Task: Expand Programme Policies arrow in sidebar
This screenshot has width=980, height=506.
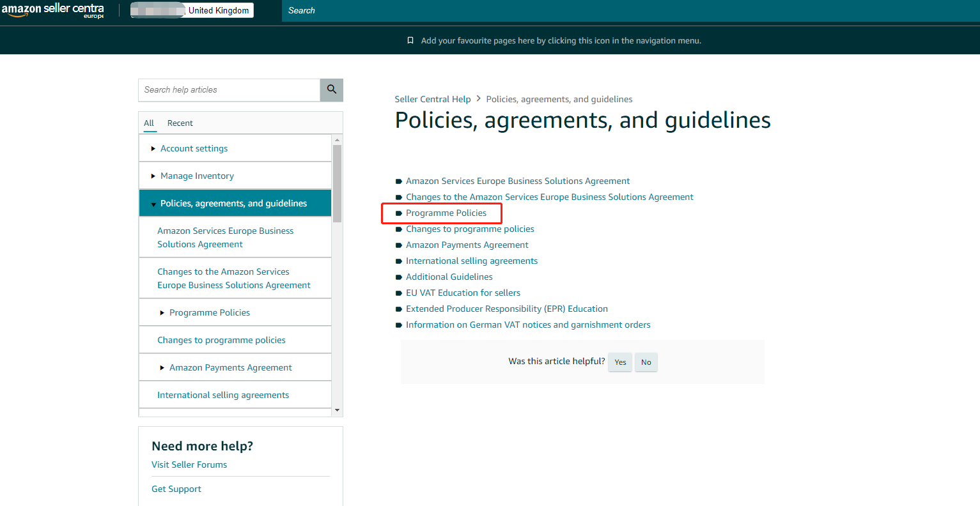Action: 162,312
